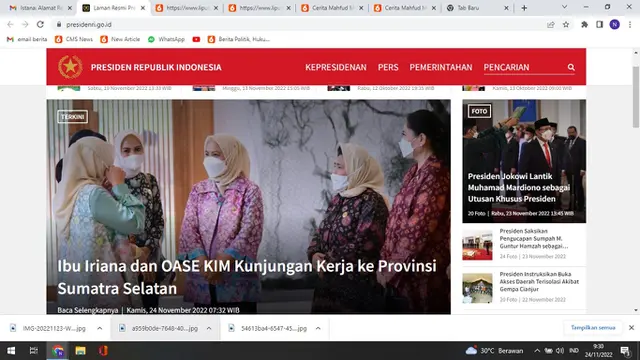640x360 pixels.
Task: Open Task View on the taskbar
Action: pos(34,351)
